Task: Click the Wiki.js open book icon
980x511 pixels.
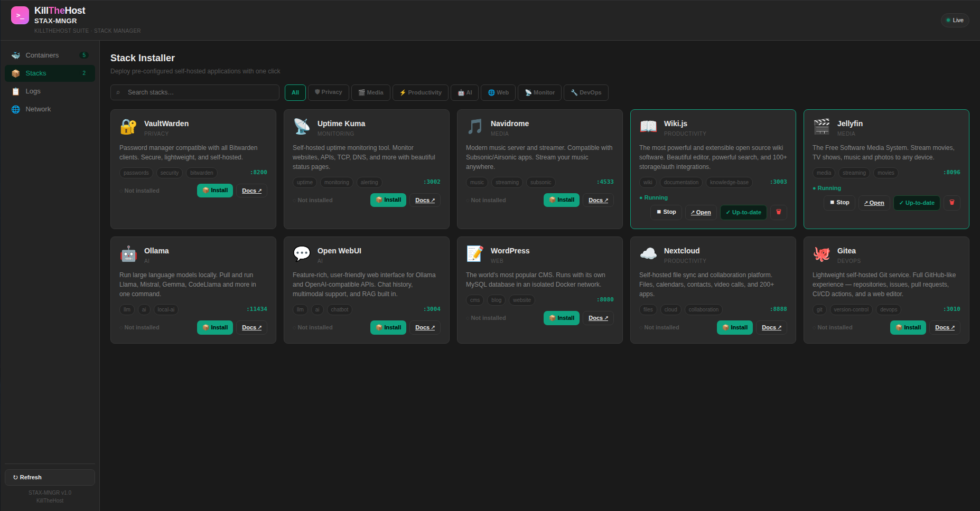Action: click(648, 127)
